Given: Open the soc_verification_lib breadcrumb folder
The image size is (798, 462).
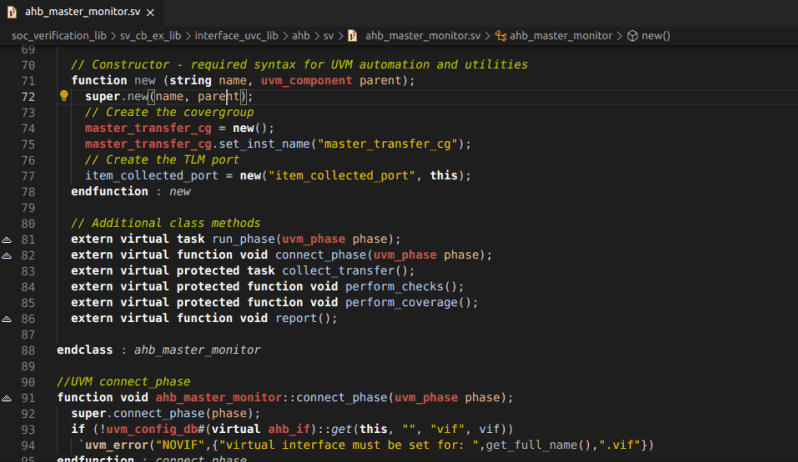Looking at the screenshot, I should (58, 35).
